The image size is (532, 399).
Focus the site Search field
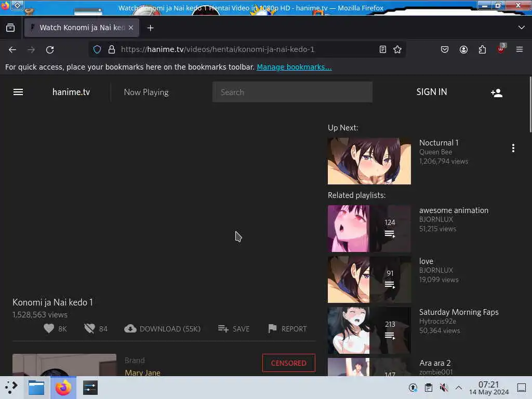[292, 92]
